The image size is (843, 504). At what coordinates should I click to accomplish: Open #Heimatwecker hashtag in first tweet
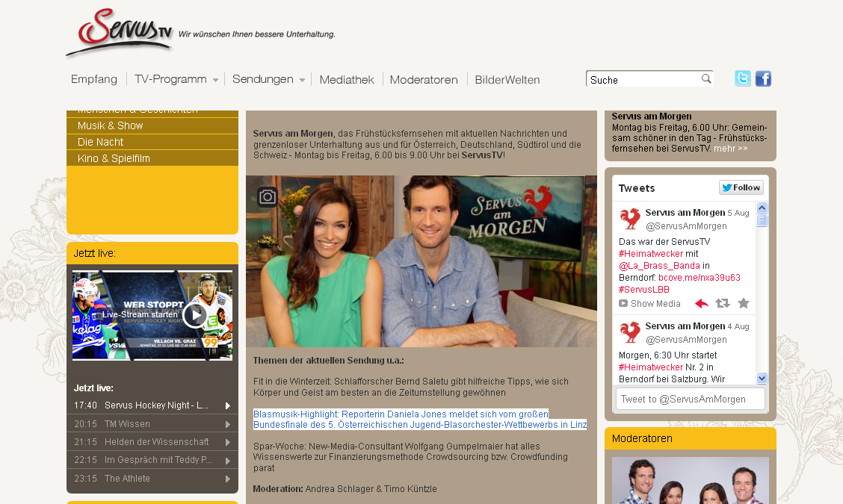650,254
